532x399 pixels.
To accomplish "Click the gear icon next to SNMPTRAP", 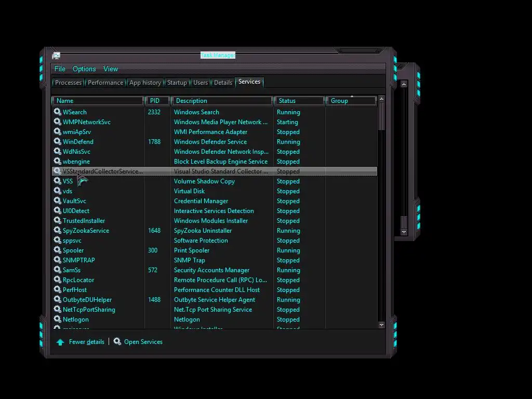I will click(57, 260).
